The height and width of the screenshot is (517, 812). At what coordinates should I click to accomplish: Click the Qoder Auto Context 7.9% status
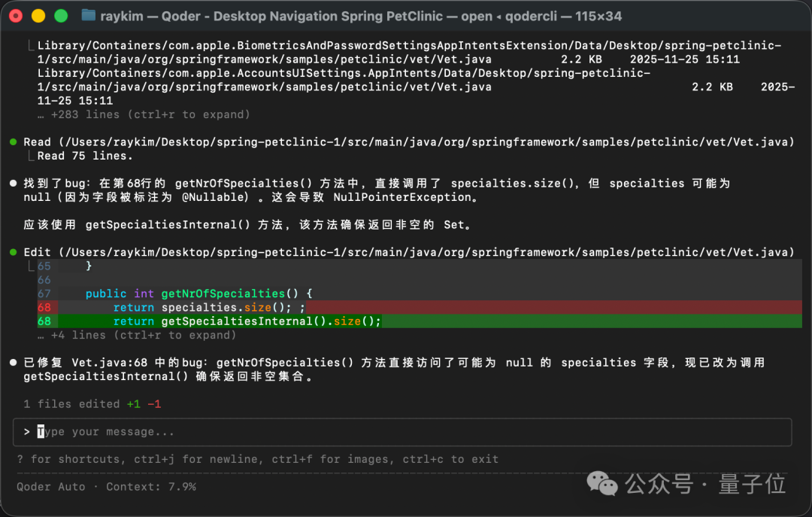point(106,487)
